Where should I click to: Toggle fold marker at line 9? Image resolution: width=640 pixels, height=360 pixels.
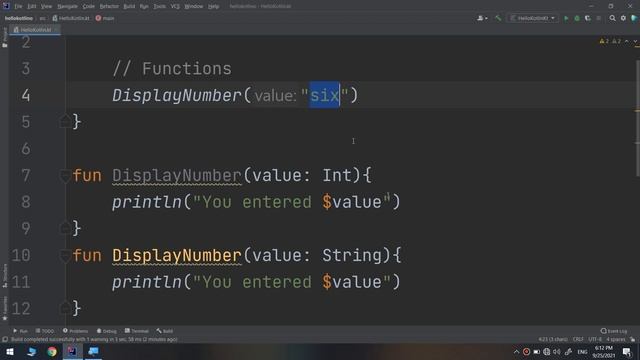tap(65, 228)
